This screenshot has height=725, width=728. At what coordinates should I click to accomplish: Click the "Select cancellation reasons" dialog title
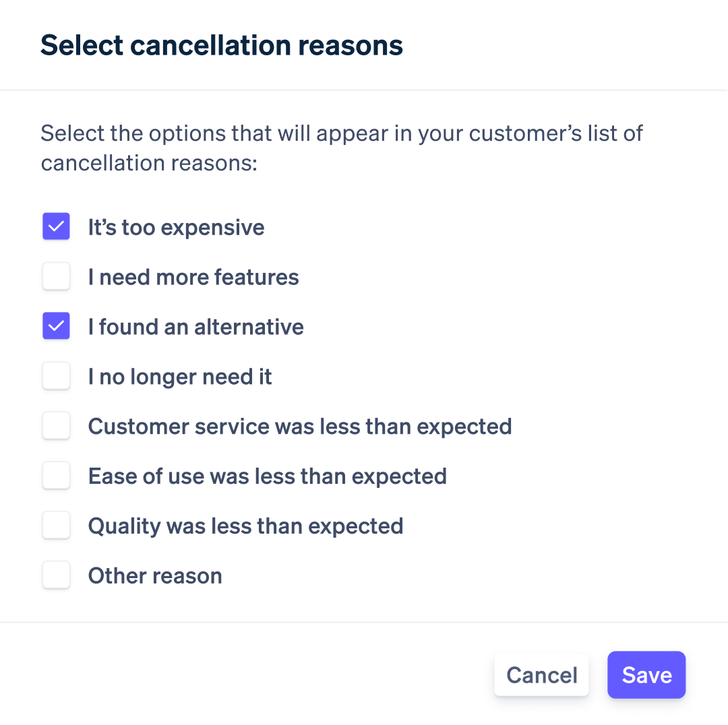coord(222,46)
